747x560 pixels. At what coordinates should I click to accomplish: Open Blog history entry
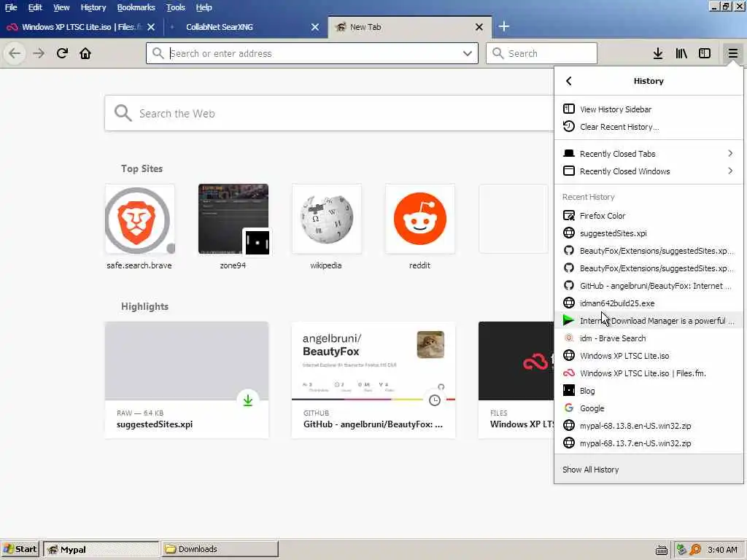(x=649, y=391)
